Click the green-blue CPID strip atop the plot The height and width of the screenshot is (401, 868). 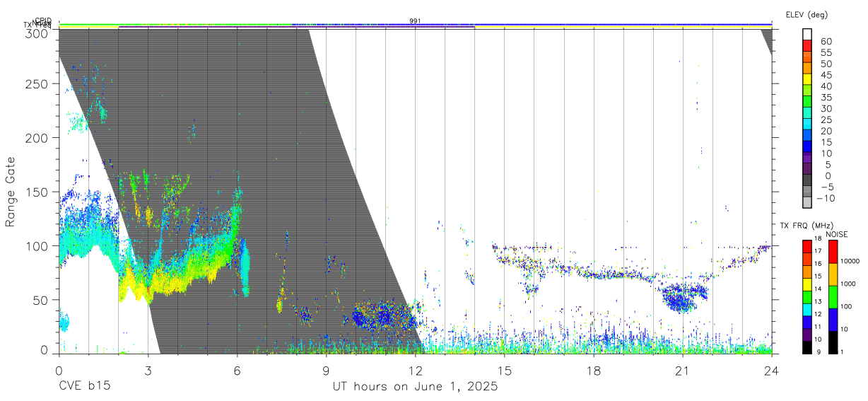(415, 25)
